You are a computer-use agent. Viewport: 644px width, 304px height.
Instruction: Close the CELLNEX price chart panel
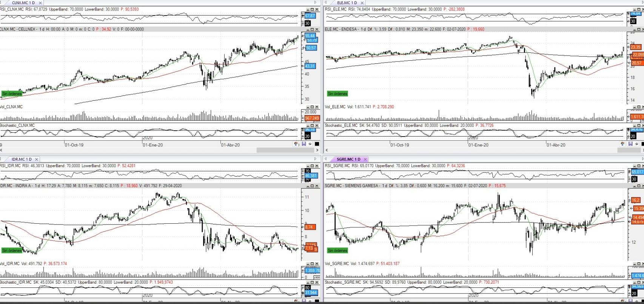317,29
